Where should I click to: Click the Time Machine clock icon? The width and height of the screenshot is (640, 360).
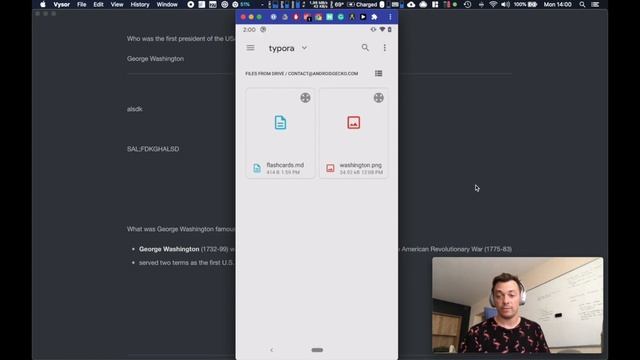point(468,4)
